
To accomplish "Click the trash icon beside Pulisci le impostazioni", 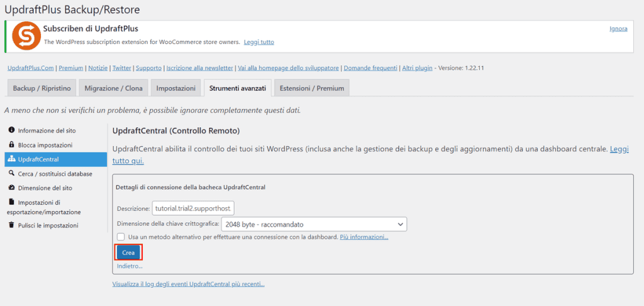I will (11, 225).
